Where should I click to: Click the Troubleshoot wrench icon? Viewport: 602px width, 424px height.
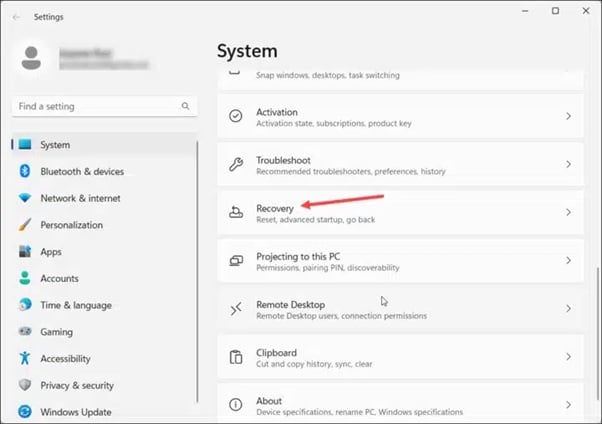click(x=236, y=164)
